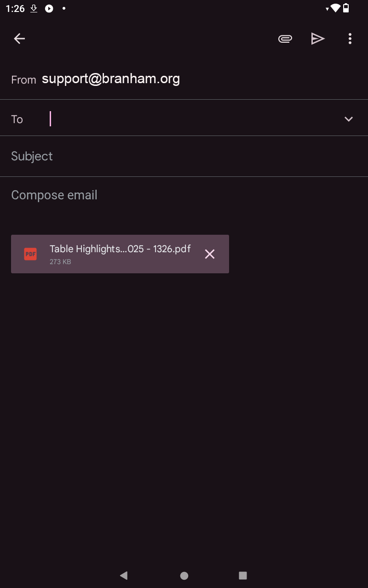Tap the Wi-Fi signal status icon
368x588 pixels.
tap(335, 8)
